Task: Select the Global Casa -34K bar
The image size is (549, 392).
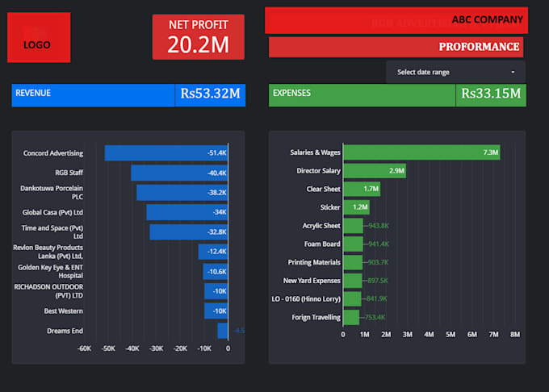Action: [x=187, y=212]
